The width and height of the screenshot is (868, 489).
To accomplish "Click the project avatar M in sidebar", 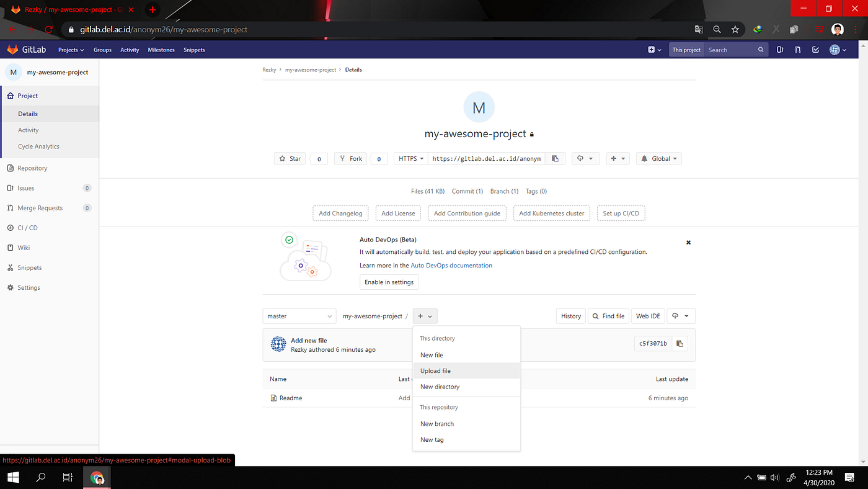I will tap(13, 72).
